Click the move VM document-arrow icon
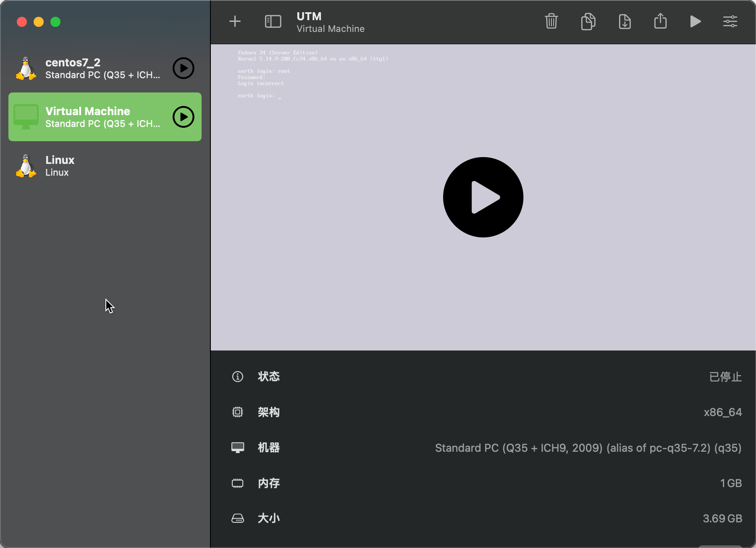This screenshot has width=756, height=548. [x=625, y=21]
